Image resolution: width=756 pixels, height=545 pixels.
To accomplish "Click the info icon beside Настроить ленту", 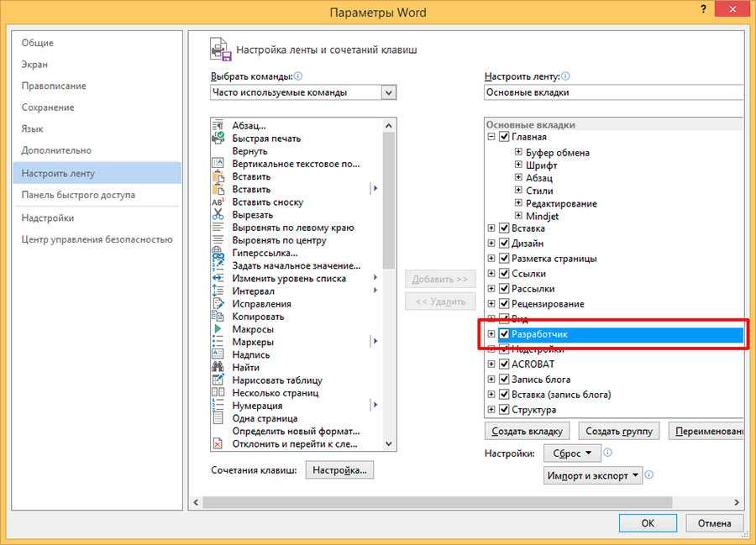I will pyautogui.click(x=565, y=76).
